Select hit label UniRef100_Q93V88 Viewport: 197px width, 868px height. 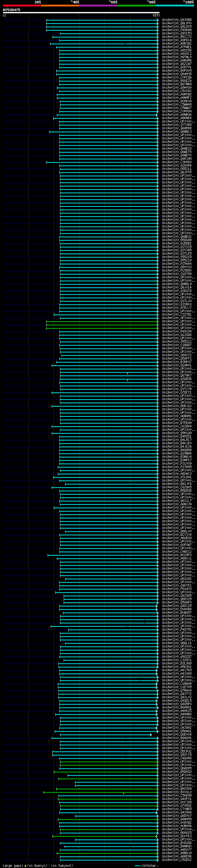point(177,20)
